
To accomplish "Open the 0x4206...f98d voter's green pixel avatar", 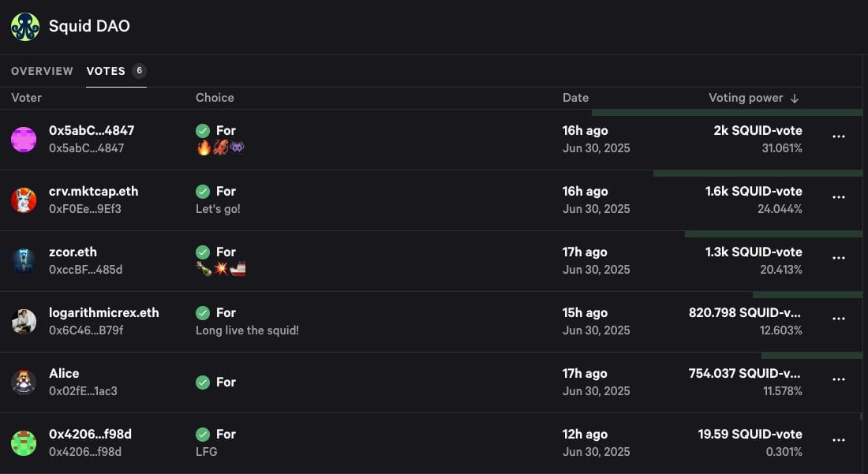I will click(24, 443).
